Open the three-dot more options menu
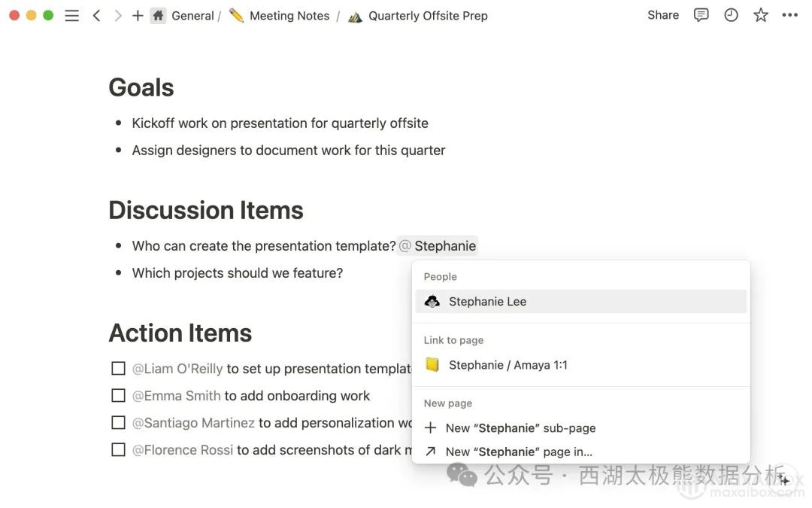The width and height of the screenshot is (812, 508). pyautogui.click(x=789, y=15)
